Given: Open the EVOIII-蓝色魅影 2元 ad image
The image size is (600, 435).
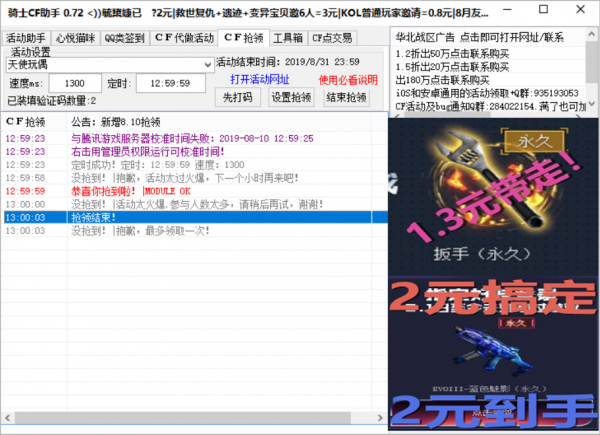Looking at the screenshot, I should coord(493,354).
